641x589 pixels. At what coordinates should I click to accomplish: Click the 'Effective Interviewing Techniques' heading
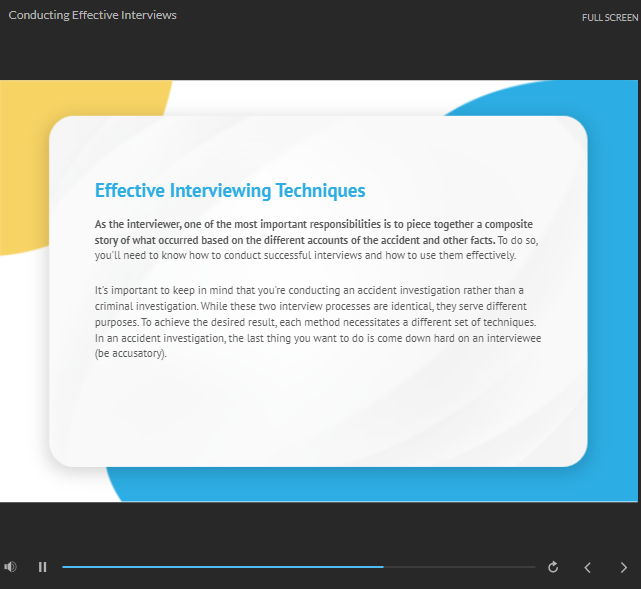tap(230, 190)
